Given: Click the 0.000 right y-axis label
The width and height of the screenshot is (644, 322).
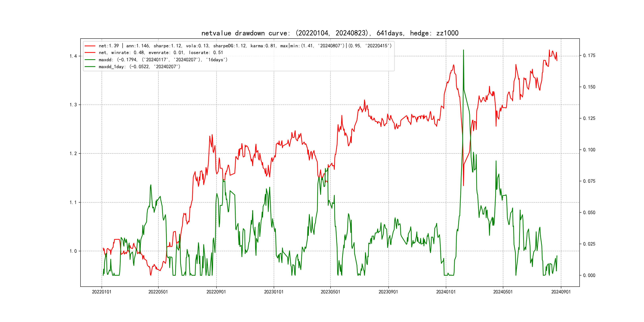Looking at the screenshot, I should [x=589, y=275].
